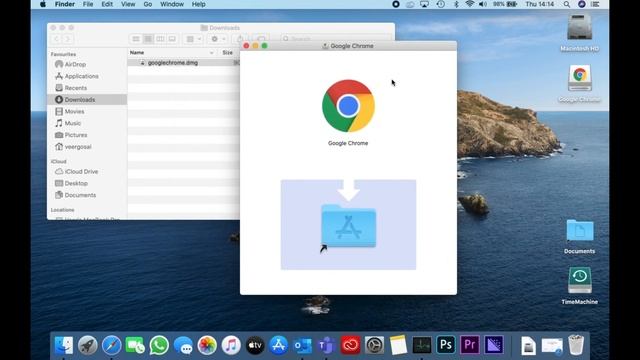This screenshot has height=360, width=640.
Task: Open Finder from the Dock
Action: tap(64, 345)
